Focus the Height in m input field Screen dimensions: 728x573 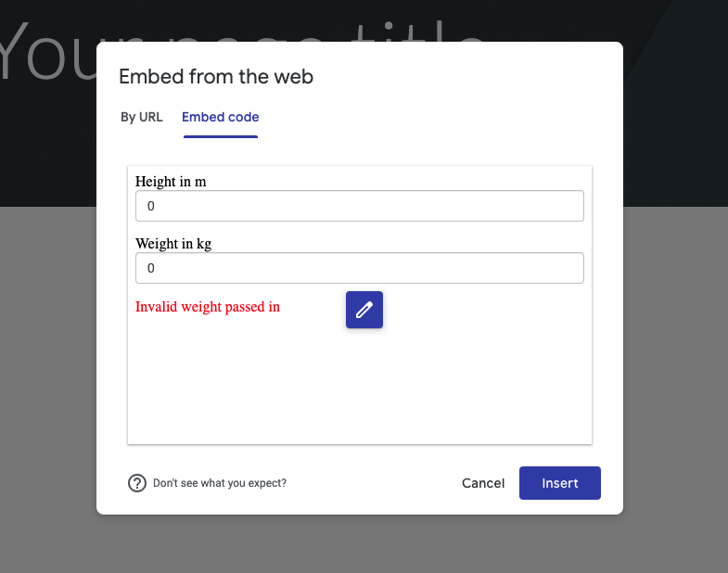(x=360, y=206)
